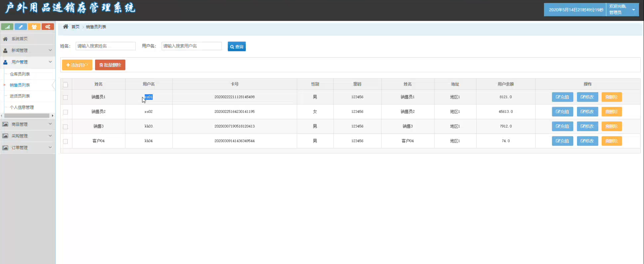This screenshot has width=644, height=264.
Task: Click the picture icon beside 商品管理
Action: click(5, 124)
